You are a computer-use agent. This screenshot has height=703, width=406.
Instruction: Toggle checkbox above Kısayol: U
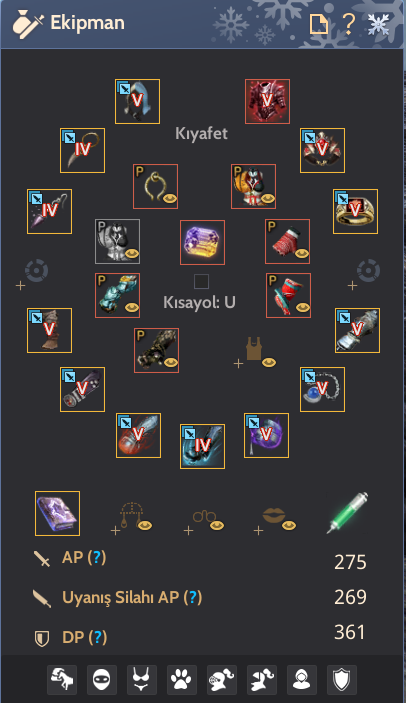pos(201,282)
